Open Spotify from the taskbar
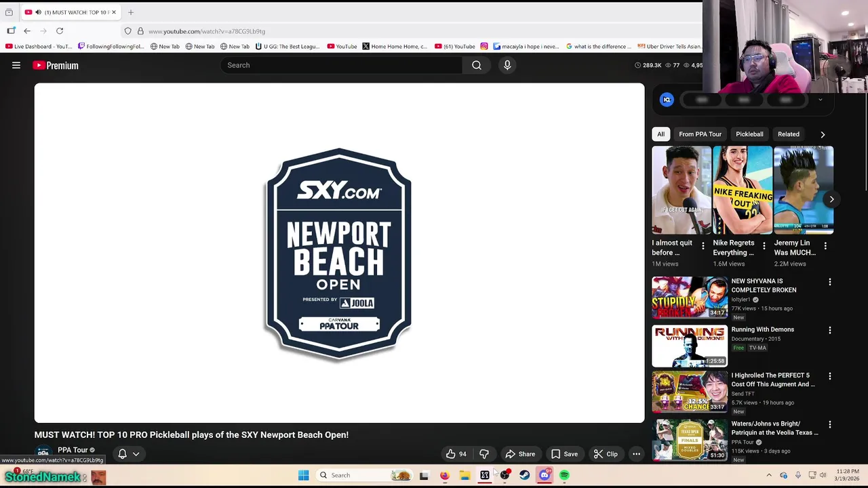This screenshot has width=868, height=488. 564,475
